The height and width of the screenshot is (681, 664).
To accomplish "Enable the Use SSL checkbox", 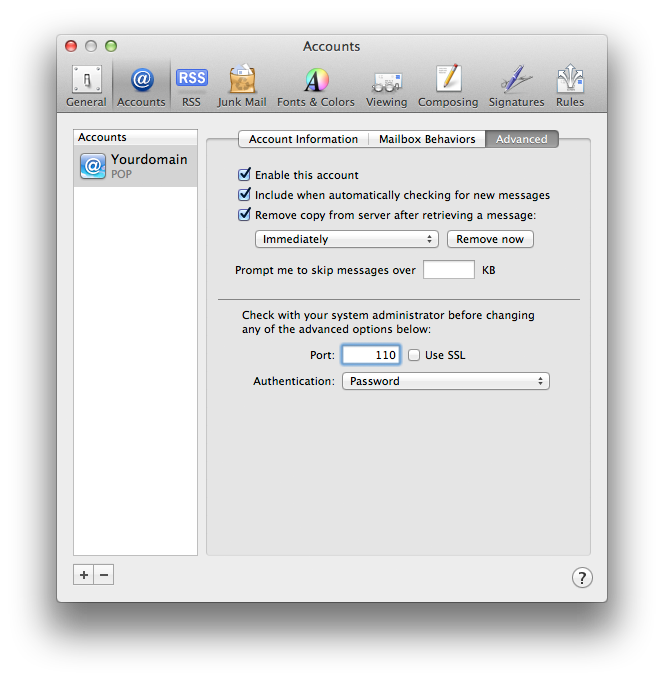I will click(414, 355).
